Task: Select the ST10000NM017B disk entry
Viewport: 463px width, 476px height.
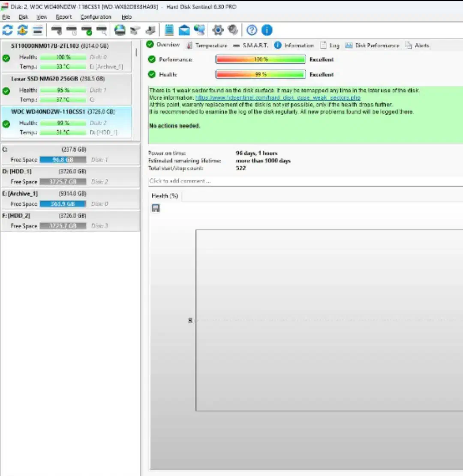Action: coord(59,45)
